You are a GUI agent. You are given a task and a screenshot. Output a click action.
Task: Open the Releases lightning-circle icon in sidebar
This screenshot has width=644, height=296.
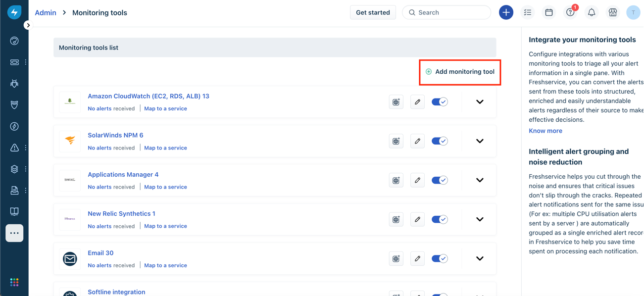[14, 126]
